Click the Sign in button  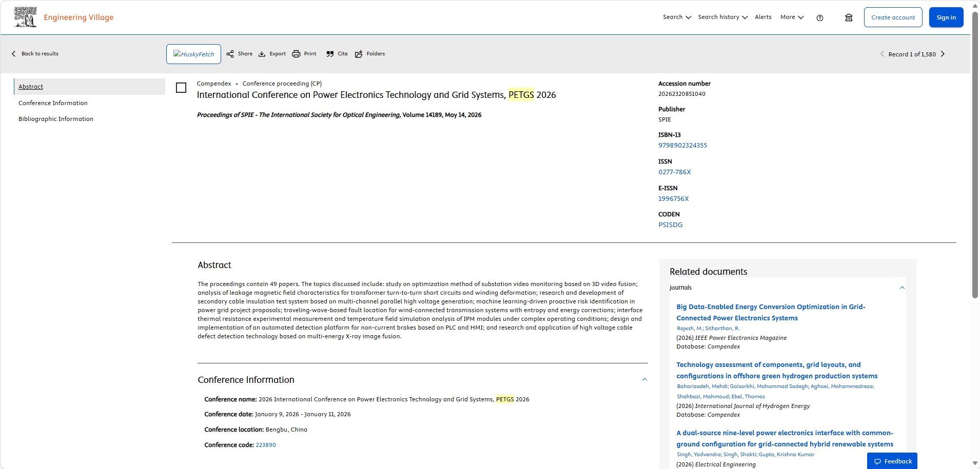coord(946,17)
